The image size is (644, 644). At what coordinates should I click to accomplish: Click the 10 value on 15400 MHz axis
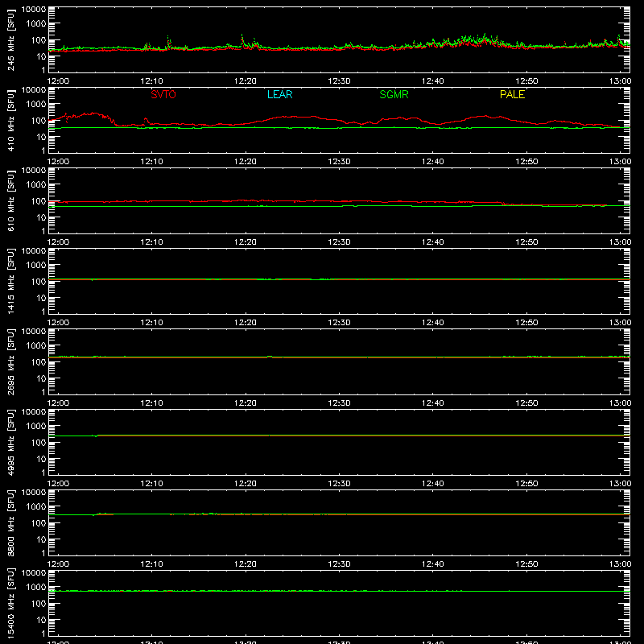(x=41, y=620)
